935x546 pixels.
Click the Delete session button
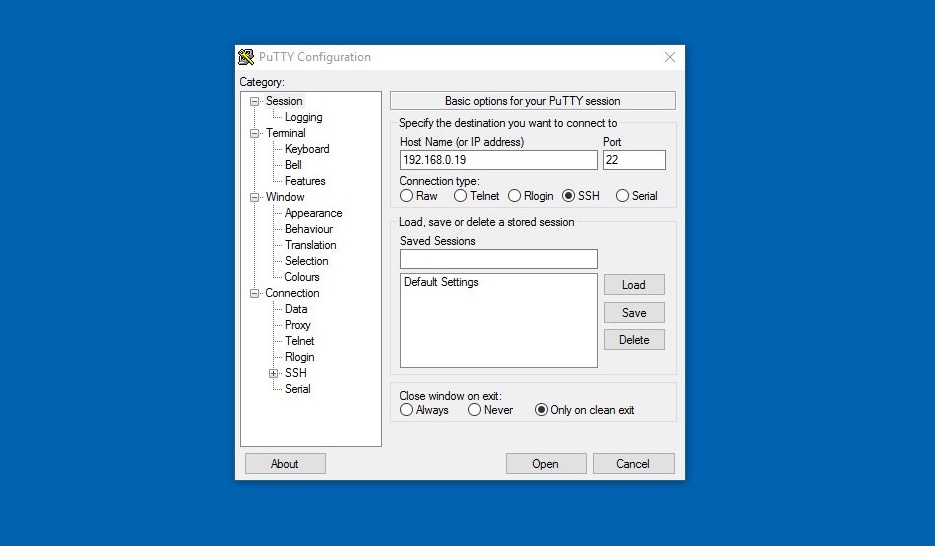click(634, 340)
